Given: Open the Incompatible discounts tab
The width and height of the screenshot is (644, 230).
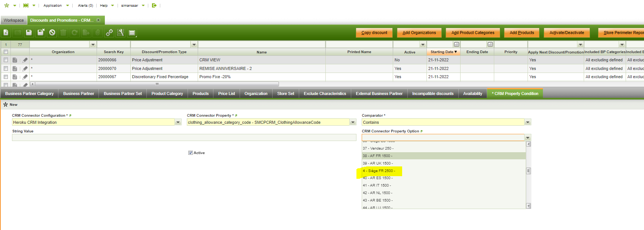Looking at the screenshot, I should click(x=433, y=93).
